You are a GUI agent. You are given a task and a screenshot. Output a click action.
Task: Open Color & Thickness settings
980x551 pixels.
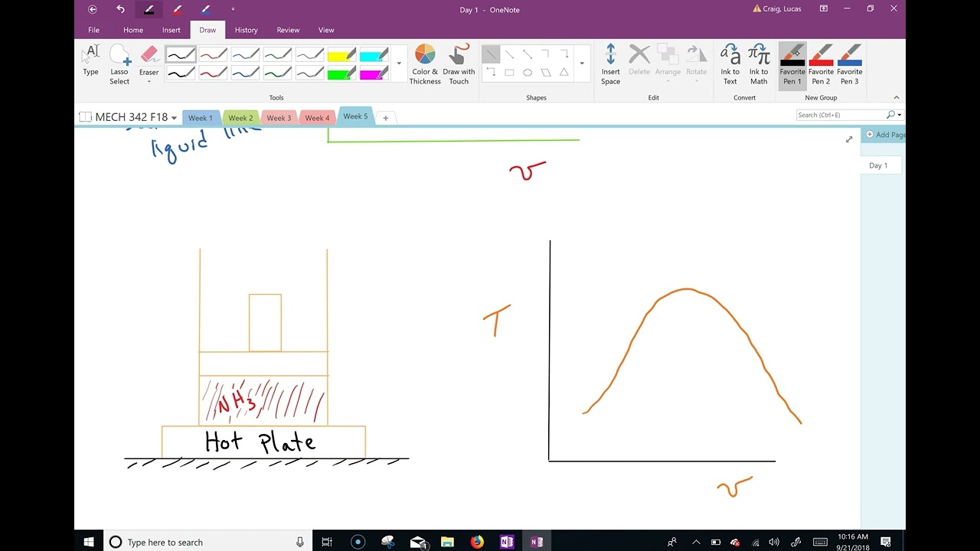click(425, 64)
